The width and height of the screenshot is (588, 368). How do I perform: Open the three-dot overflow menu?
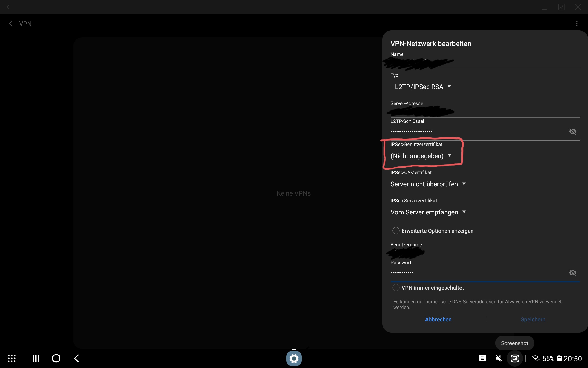[577, 24]
